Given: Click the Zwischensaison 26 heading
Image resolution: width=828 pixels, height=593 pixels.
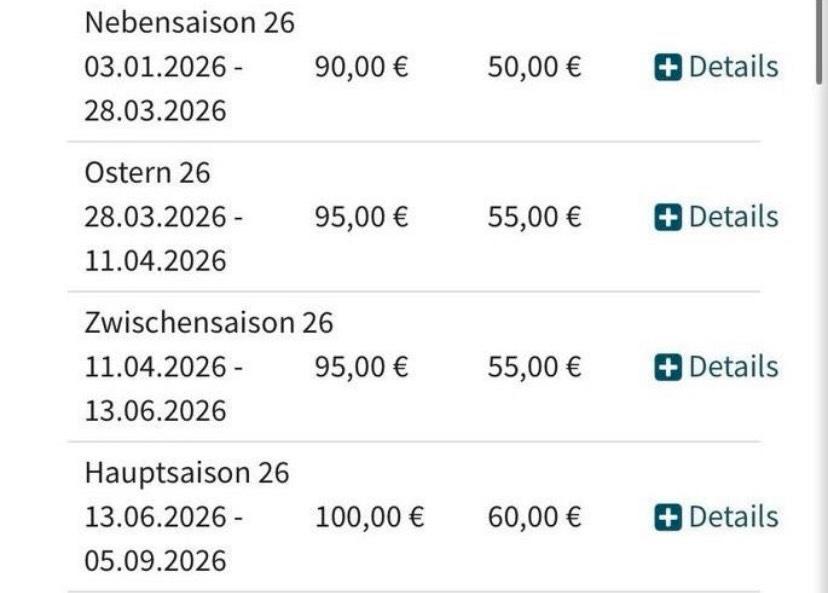Looking at the screenshot, I should pyautogui.click(x=208, y=322).
